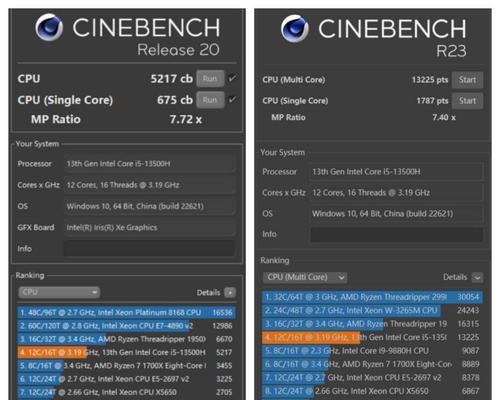Viewport: 500px width, 400px height.
Task: Select the Ryzen 7 1700X row scoring 8889
Action: pyautogui.click(x=373, y=364)
